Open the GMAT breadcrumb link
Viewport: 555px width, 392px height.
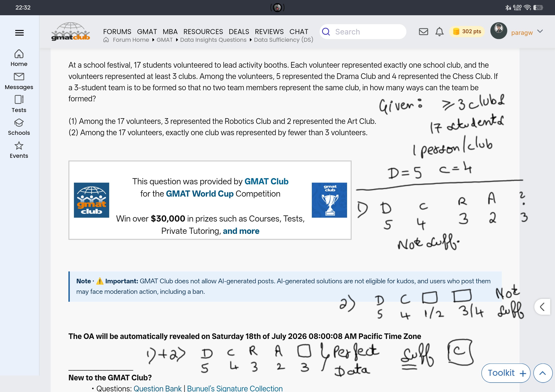(x=164, y=40)
